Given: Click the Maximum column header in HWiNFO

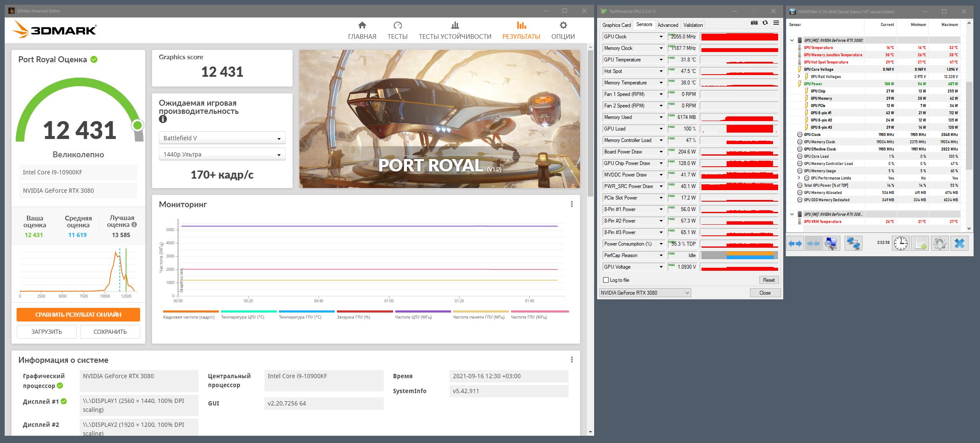Looking at the screenshot, I should pos(949,25).
